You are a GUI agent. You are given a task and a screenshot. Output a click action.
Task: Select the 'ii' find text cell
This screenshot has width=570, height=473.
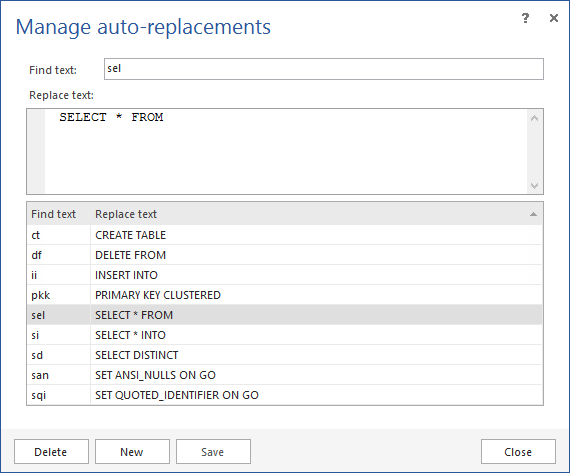point(59,275)
